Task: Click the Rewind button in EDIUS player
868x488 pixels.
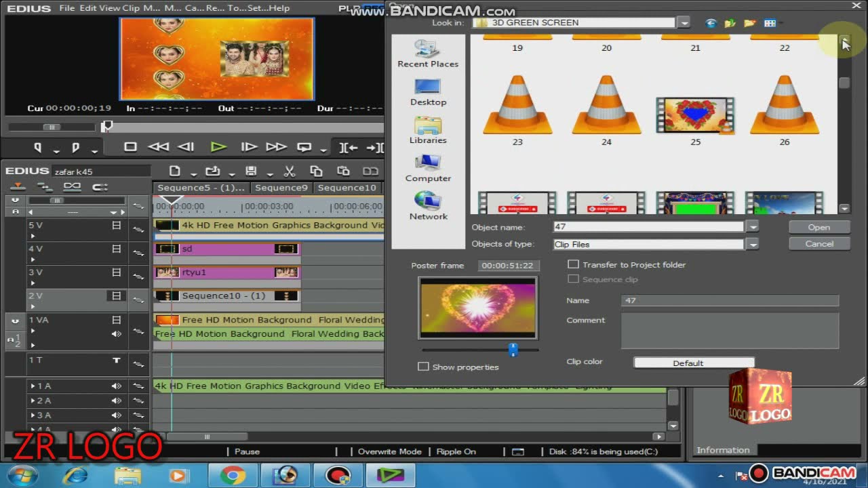Action: point(158,146)
